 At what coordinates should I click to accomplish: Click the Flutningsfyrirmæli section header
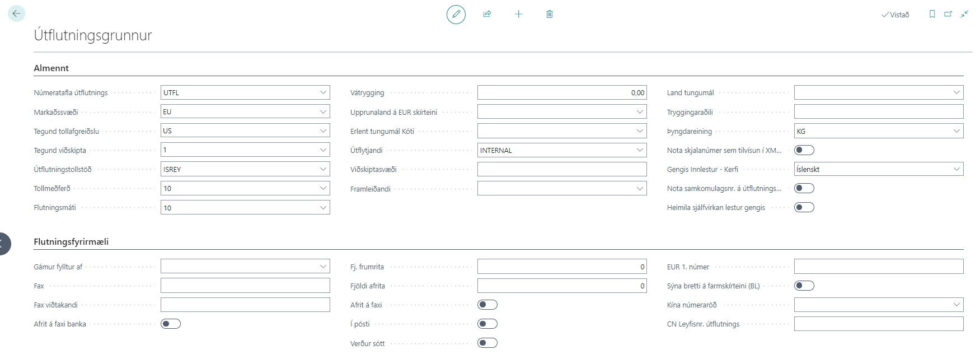[71, 242]
